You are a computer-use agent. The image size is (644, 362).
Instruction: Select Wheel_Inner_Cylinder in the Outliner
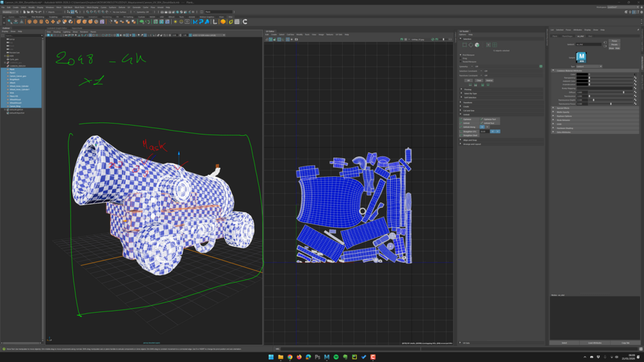tap(19, 86)
